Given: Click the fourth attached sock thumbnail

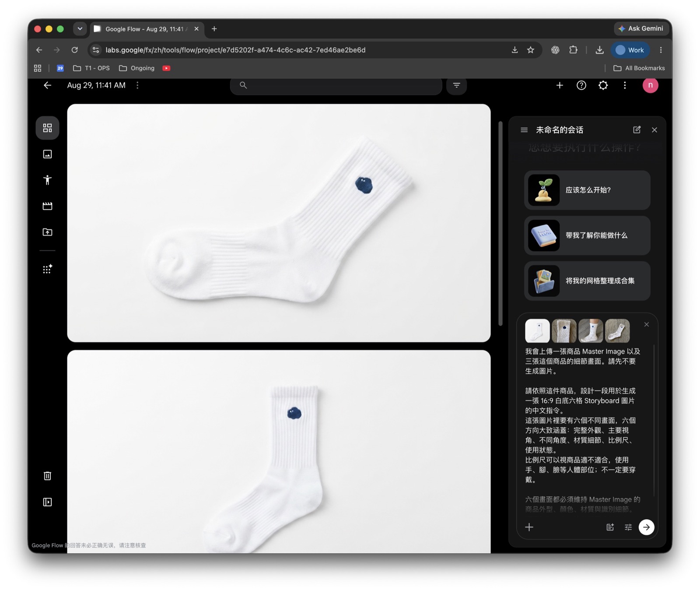Looking at the screenshot, I should tap(617, 331).
